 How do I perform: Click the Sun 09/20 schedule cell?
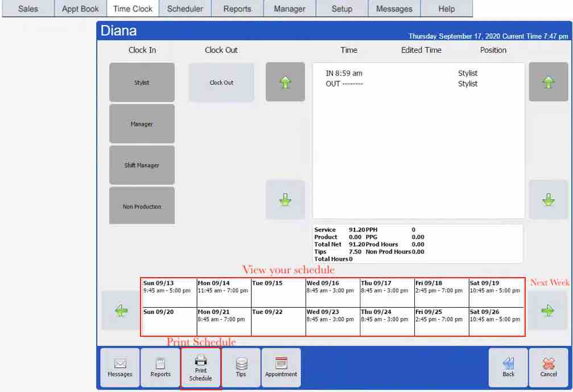169,321
